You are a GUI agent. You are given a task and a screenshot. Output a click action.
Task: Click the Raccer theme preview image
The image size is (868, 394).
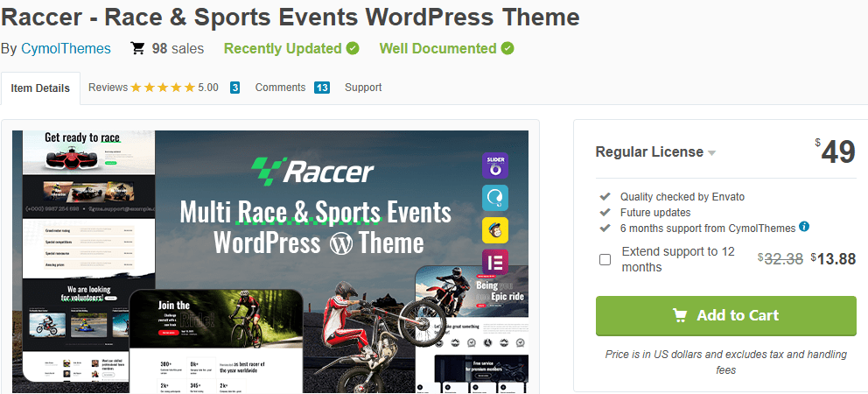click(270, 262)
